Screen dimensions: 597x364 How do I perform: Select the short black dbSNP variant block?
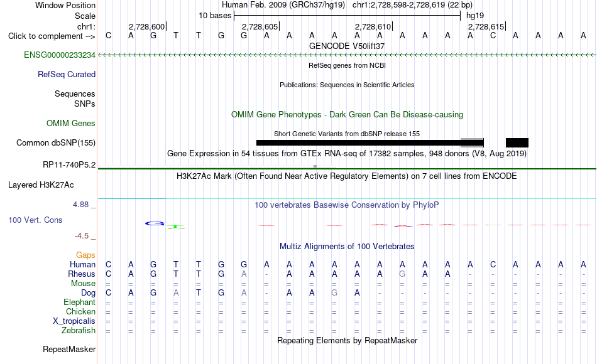[517, 143]
